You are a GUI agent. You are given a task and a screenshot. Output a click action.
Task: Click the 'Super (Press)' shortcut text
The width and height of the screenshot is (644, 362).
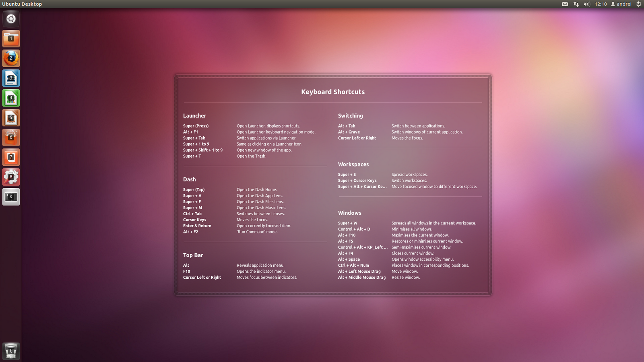pos(196,126)
